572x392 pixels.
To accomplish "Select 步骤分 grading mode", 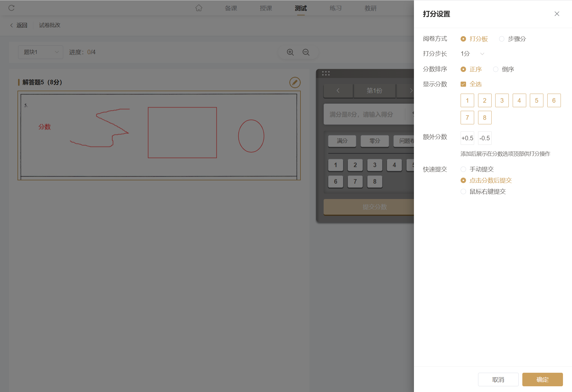I will coord(512,39).
